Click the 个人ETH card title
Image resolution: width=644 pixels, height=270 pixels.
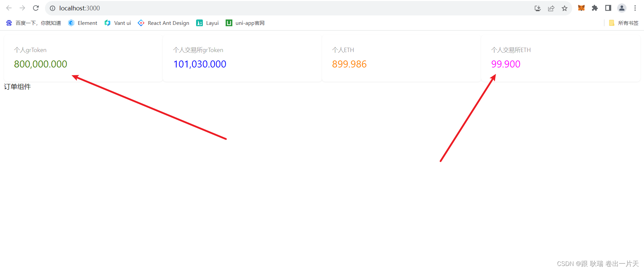click(x=343, y=50)
